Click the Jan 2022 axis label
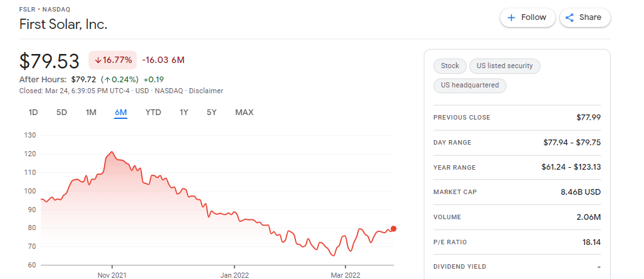Screen dimensions: 644x279 234,275
